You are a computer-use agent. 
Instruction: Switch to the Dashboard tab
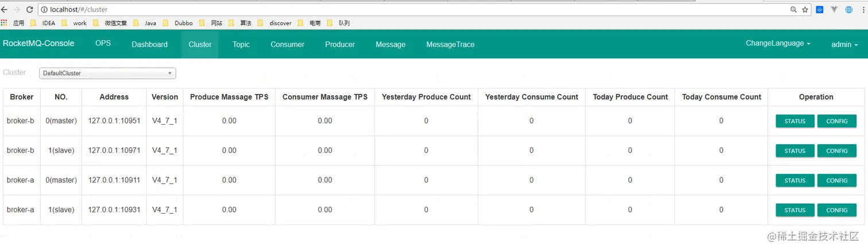[x=150, y=44]
